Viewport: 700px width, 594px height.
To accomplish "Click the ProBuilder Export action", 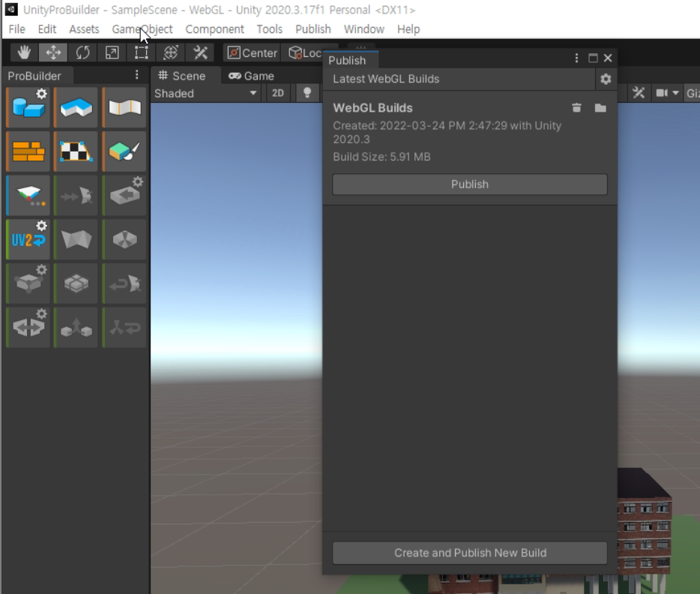I will 124,196.
